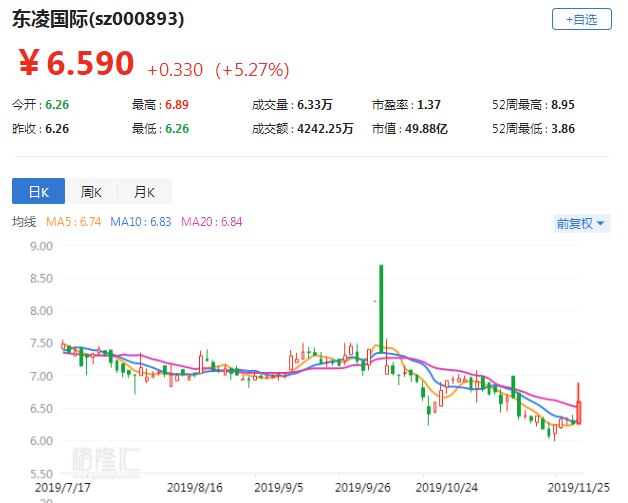Select the percentage change (+5.27%)
This screenshot has width=628, height=503.
click(x=252, y=70)
